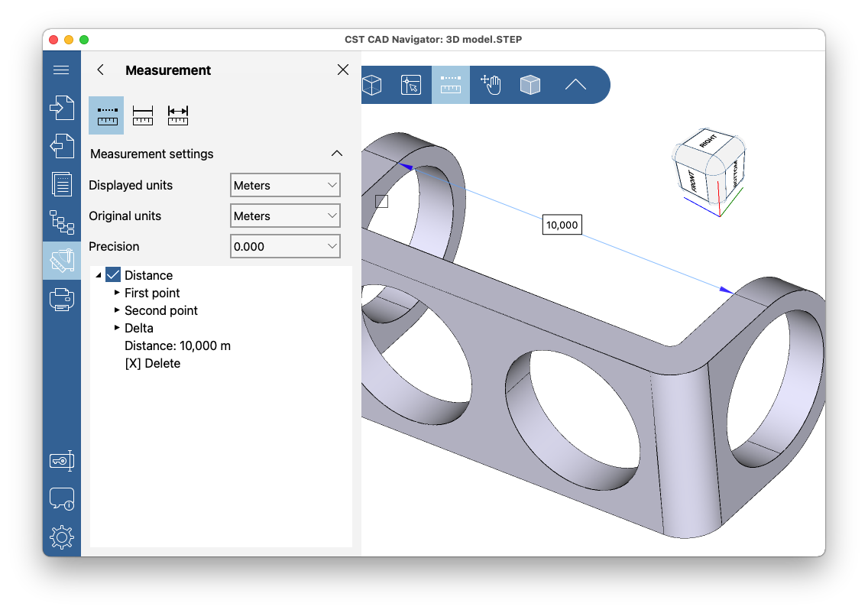The width and height of the screenshot is (868, 613).
Task: Expand the First point tree item
Action: pyautogui.click(x=116, y=293)
